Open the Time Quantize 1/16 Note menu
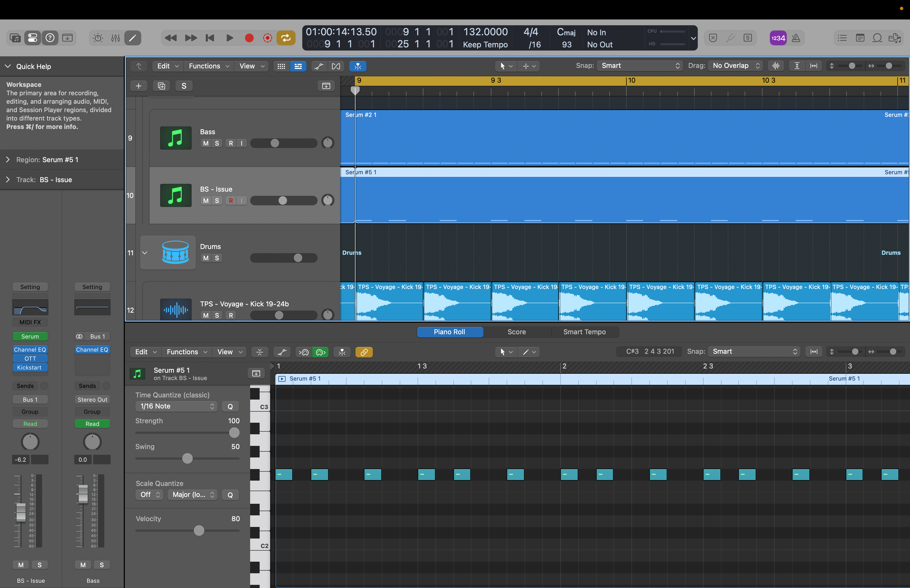Image resolution: width=910 pixels, height=588 pixels. [176, 406]
